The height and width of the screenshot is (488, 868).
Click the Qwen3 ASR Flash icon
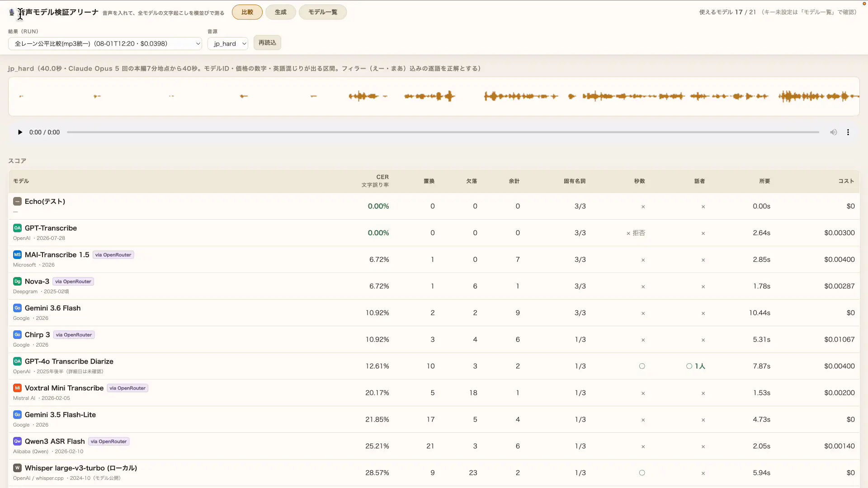[17, 441]
